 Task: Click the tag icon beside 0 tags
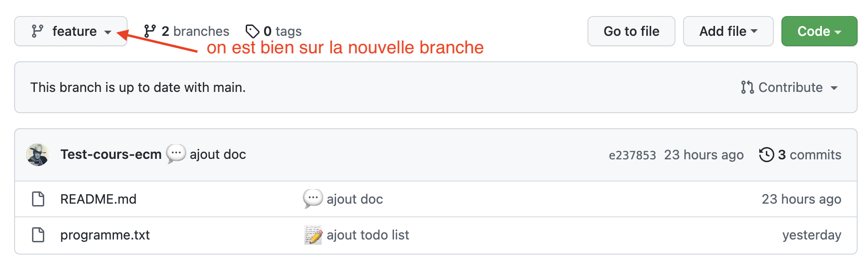pos(252,31)
